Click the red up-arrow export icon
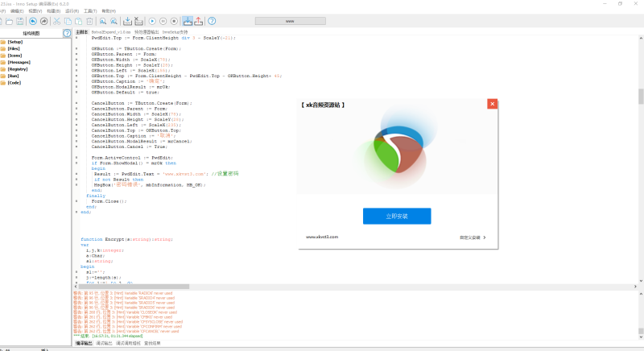This screenshot has width=644, height=351. point(199,22)
